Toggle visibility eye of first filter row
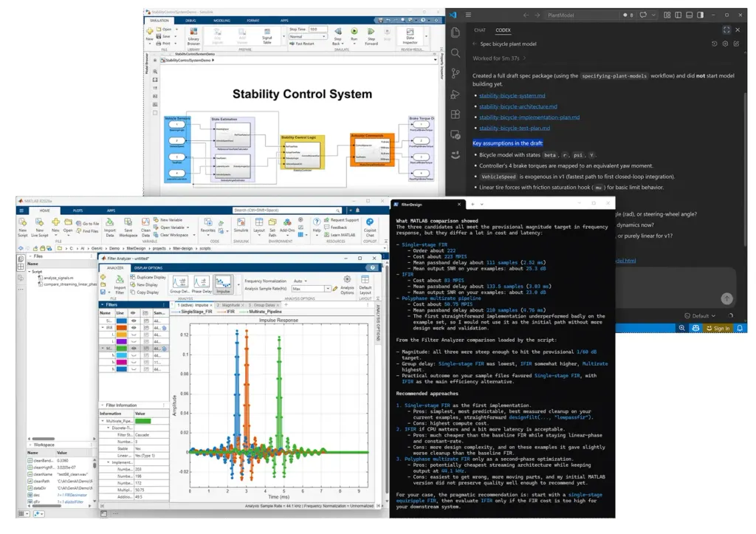 134,321
